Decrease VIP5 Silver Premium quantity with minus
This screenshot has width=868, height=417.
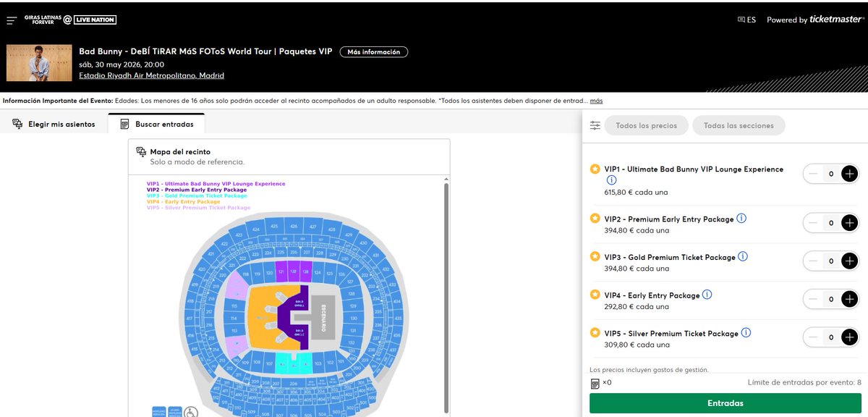[x=814, y=337]
